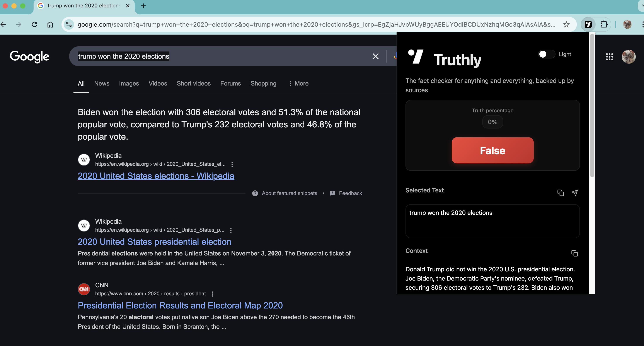The image size is (644, 346).
Task: Click the red False verdict button
Action: click(492, 150)
